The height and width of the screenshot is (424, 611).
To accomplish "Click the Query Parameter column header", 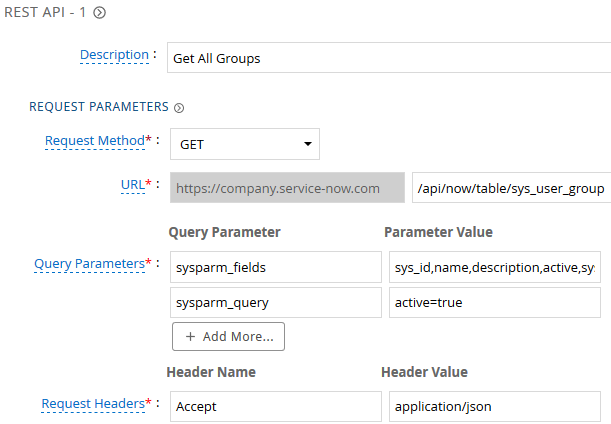I will 224,232.
